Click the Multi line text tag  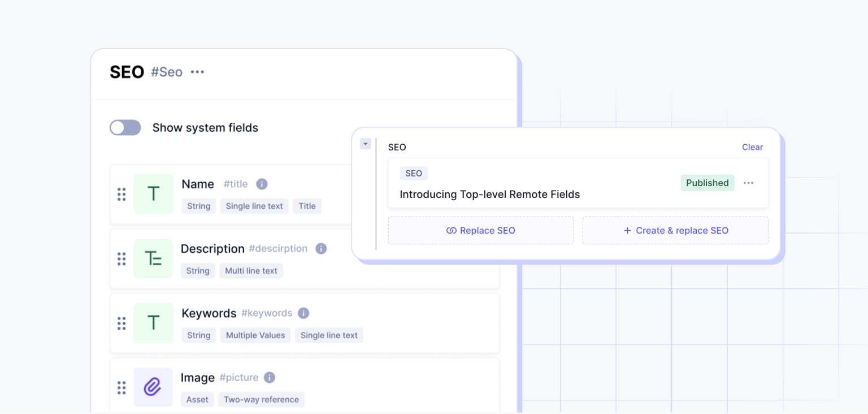(x=251, y=271)
